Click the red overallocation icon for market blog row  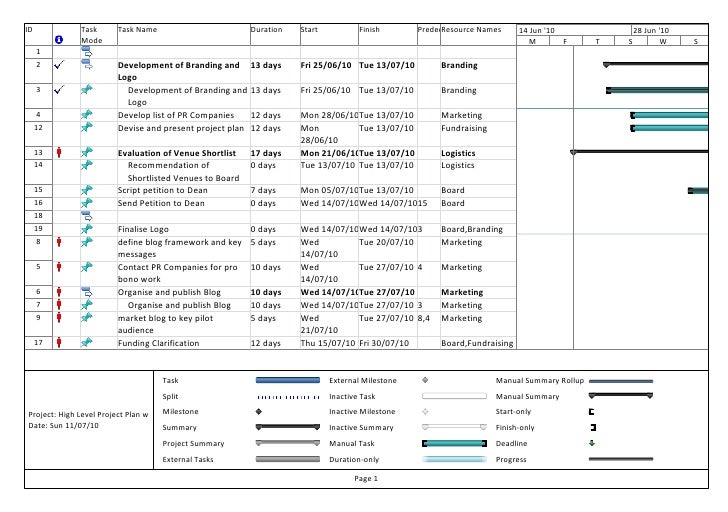59,318
